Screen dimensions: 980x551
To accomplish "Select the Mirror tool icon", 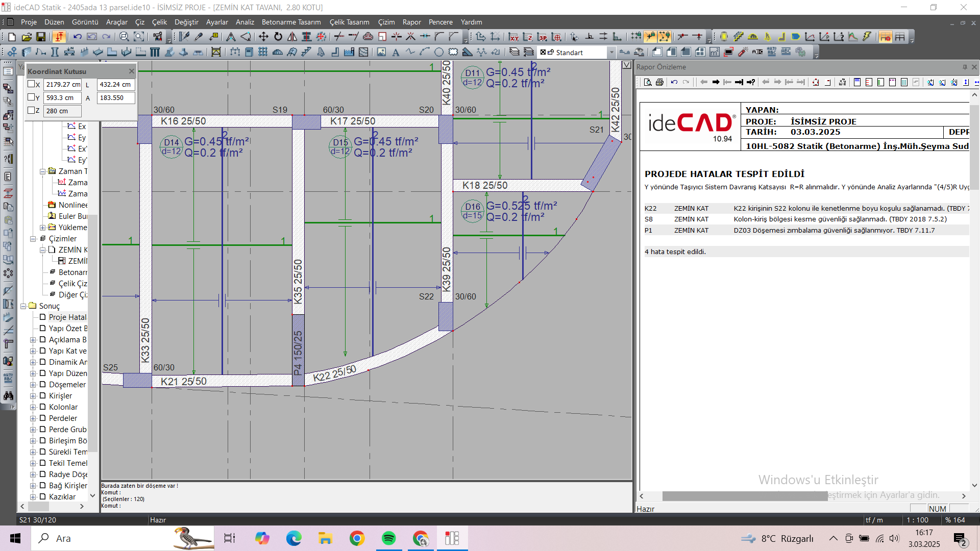I will (292, 37).
